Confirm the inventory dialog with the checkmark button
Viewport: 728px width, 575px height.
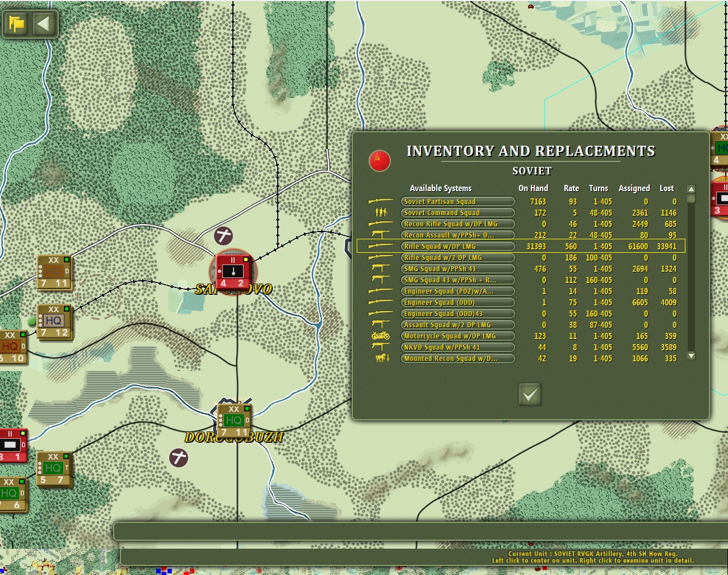[x=530, y=395]
